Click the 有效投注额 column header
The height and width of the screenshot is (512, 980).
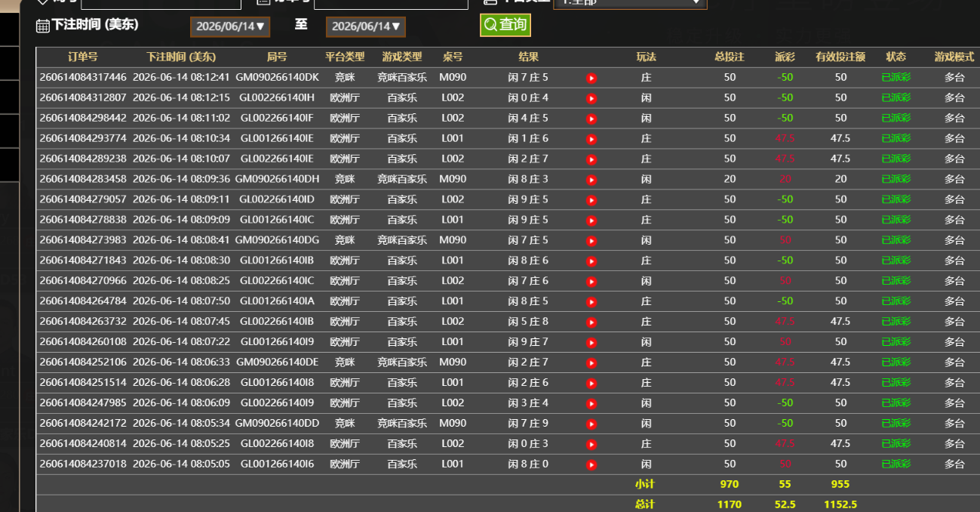coord(840,57)
